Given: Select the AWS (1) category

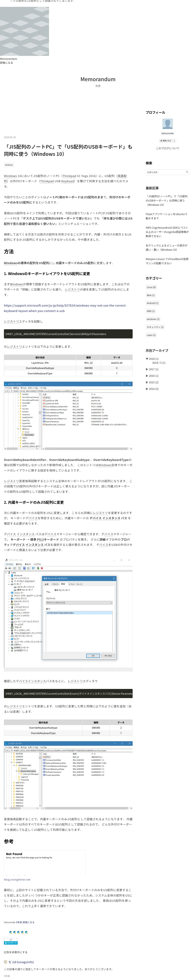Looking at the screenshot, I should (151, 311).
